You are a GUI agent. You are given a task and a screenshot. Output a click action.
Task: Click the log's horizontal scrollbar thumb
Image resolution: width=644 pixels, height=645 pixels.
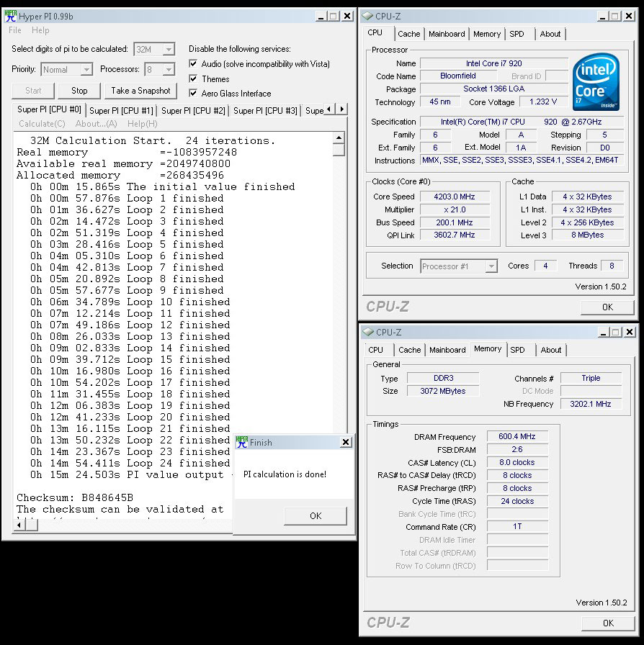(32, 525)
